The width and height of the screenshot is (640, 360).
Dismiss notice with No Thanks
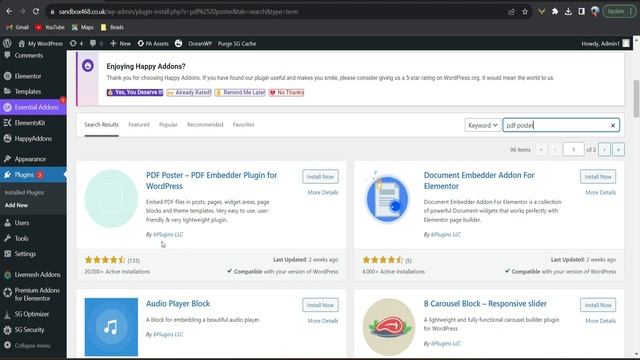tap(287, 93)
